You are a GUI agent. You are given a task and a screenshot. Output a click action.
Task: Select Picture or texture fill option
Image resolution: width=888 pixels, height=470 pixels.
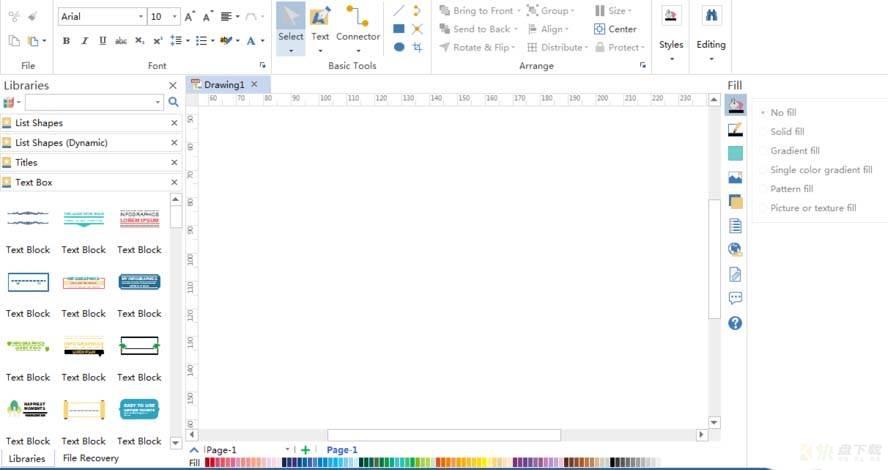click(x=813, y=208)
